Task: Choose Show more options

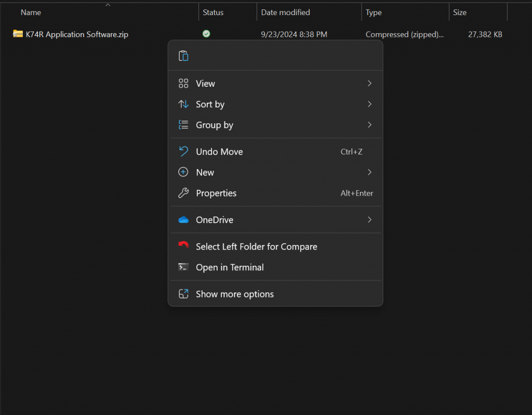Action: (x=234, y=294)
